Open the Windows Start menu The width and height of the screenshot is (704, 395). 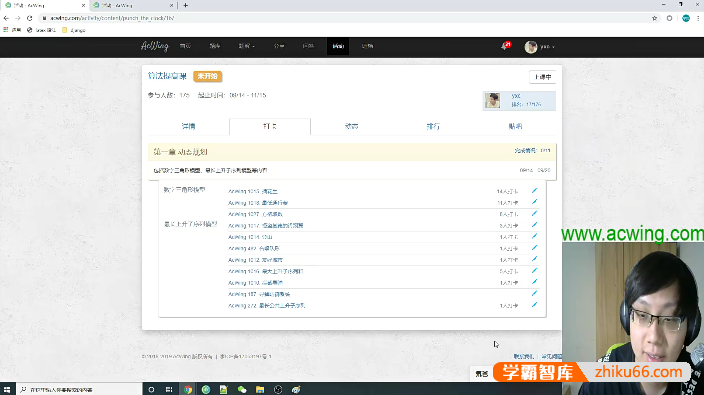(x=7, y=389)
